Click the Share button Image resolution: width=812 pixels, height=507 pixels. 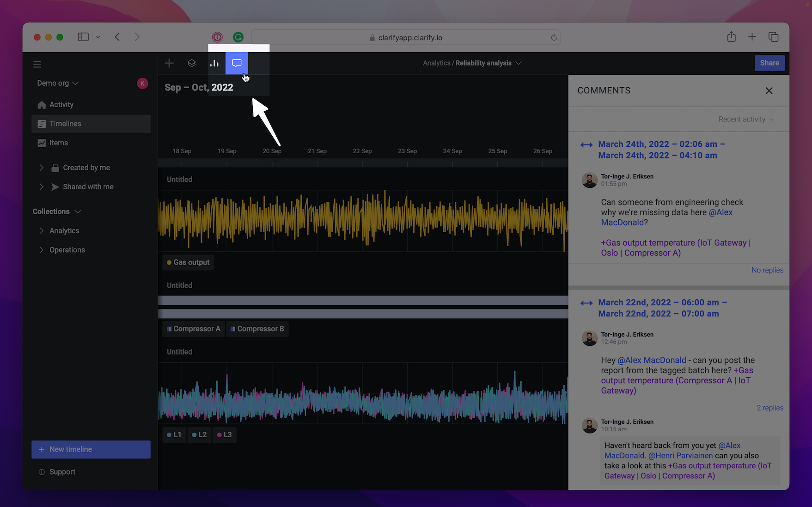[769, 63]
